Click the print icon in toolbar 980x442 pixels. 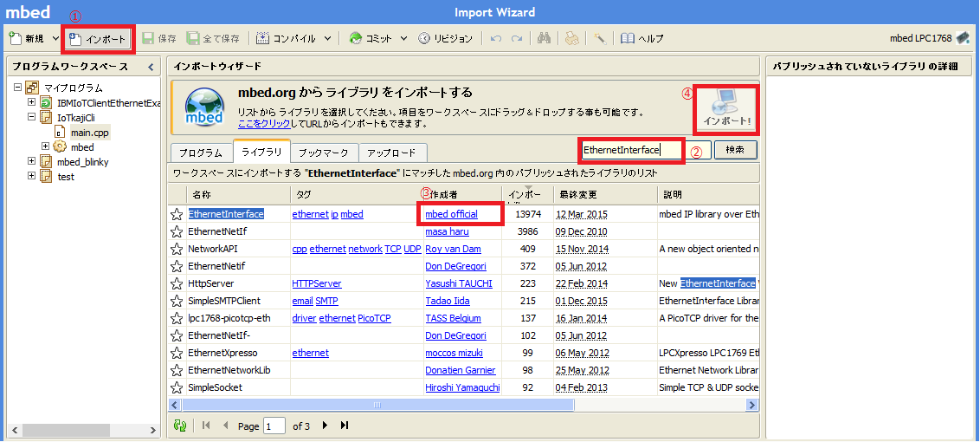click(571, 39)
